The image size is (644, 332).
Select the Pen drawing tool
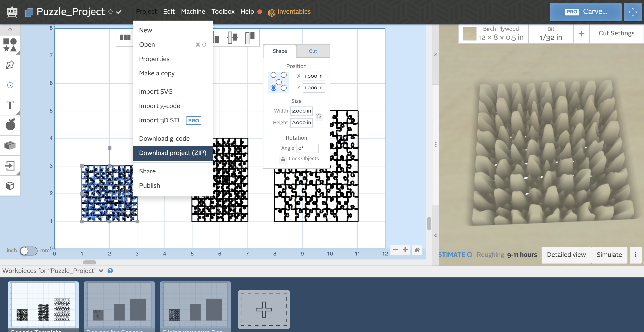pos(10,65)
